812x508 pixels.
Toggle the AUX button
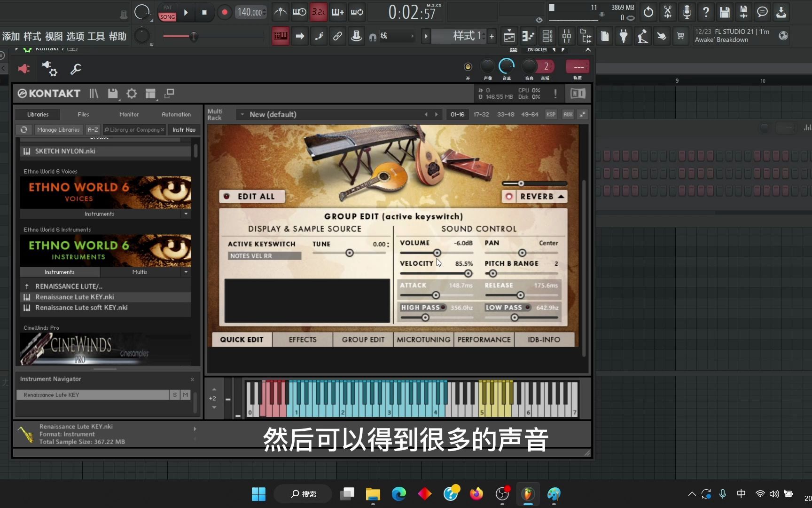568,114
